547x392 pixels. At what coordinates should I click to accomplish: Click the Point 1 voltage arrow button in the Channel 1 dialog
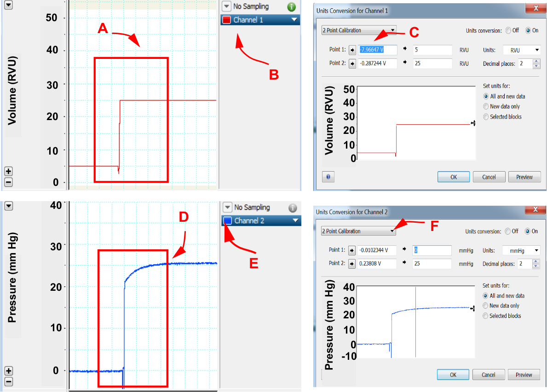(352, 50)
